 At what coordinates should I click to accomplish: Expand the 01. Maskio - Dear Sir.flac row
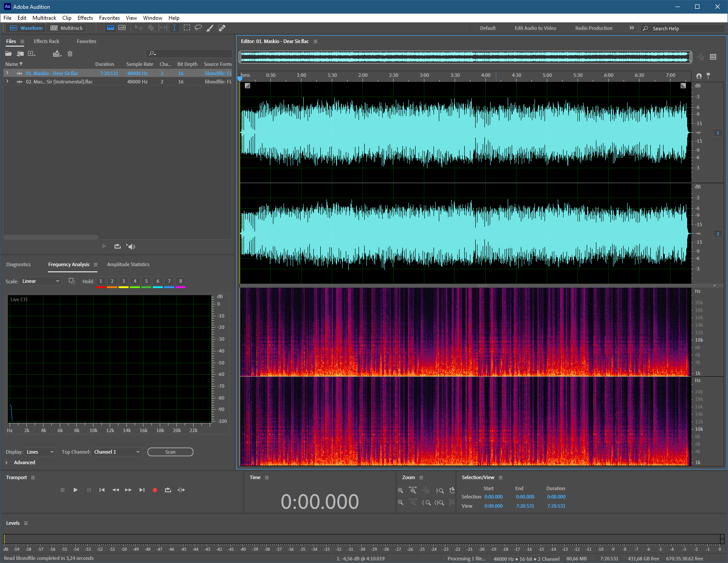point(7,73)
